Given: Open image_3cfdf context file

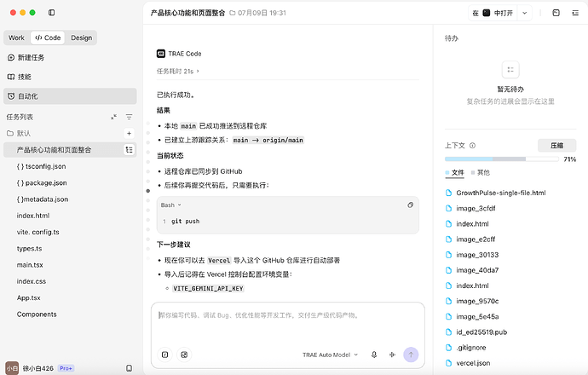Looking at the screenshot, I should coord(470,209).
